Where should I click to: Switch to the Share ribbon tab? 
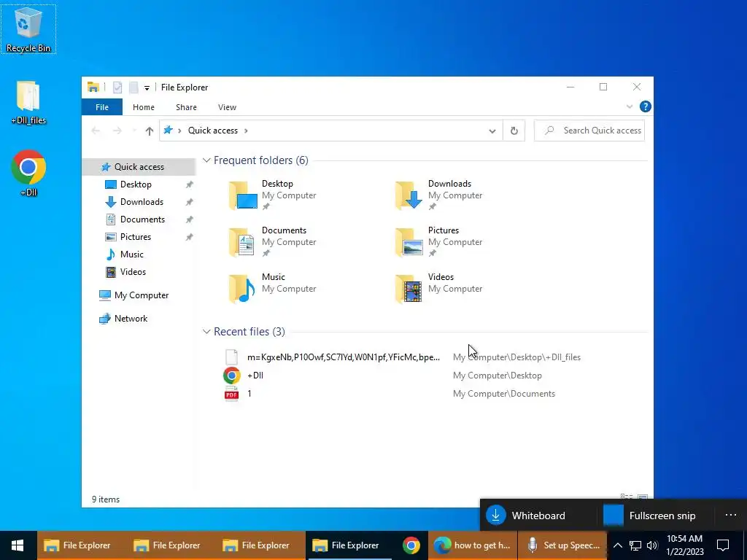(186, 107)
